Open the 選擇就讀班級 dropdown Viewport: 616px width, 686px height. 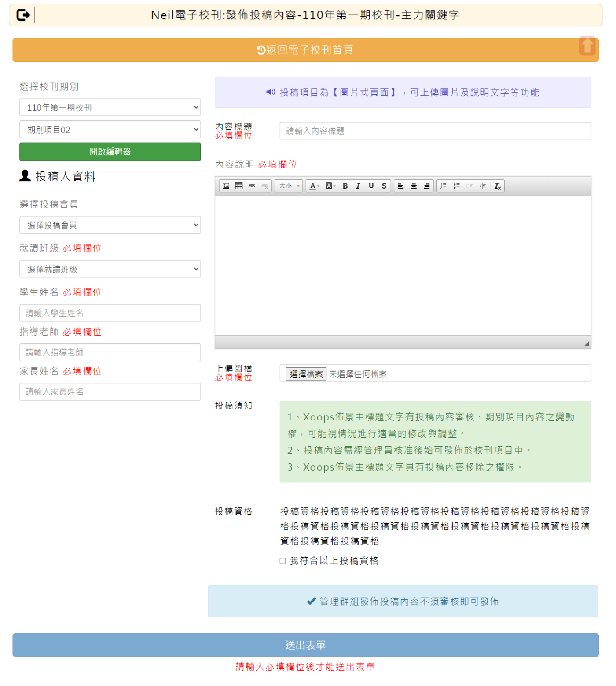coord(110,269)
